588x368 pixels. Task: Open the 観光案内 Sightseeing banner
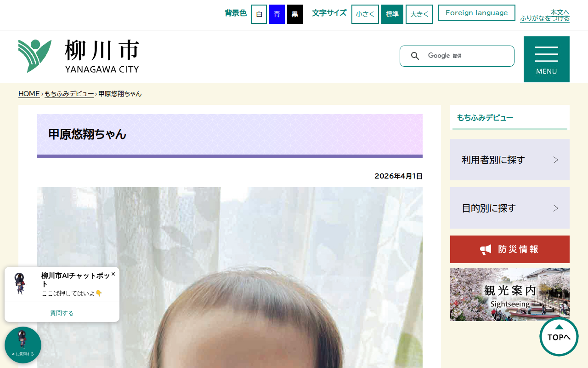(x=510, y=294)
